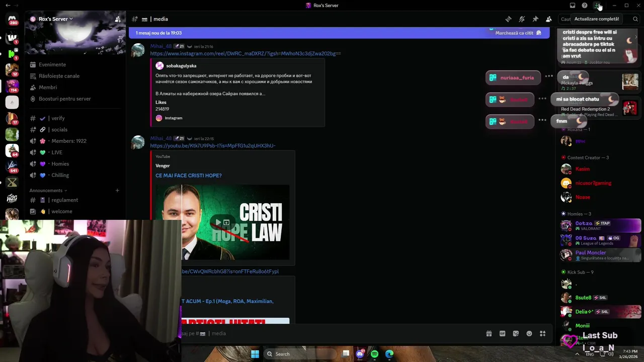
Task: Toggle the member list icon
Action: tap(549, 19)
